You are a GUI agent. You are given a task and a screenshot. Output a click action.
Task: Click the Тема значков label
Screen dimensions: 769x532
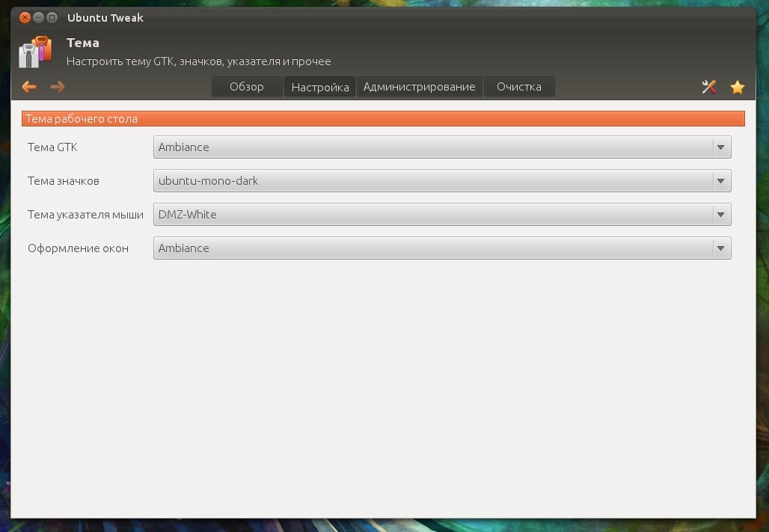64,180
